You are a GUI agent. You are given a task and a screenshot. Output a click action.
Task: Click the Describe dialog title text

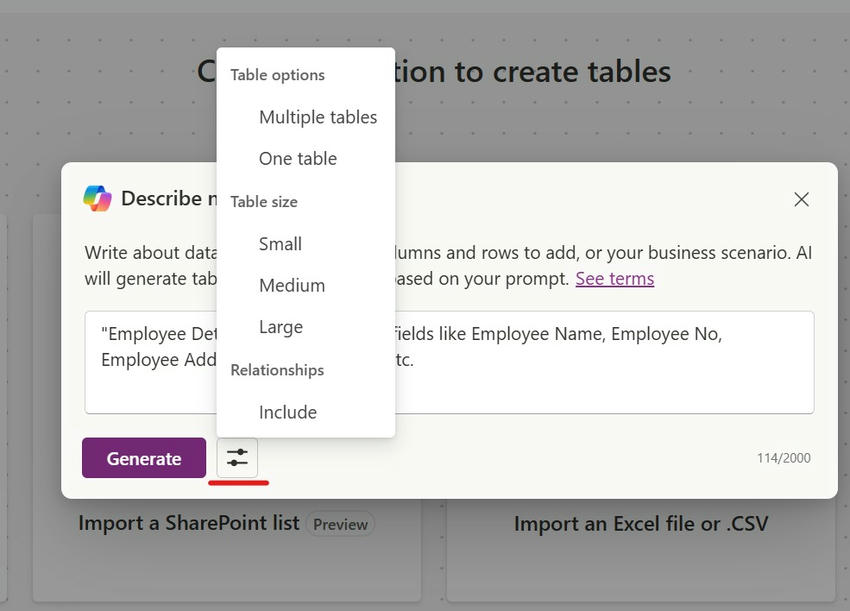161,198
